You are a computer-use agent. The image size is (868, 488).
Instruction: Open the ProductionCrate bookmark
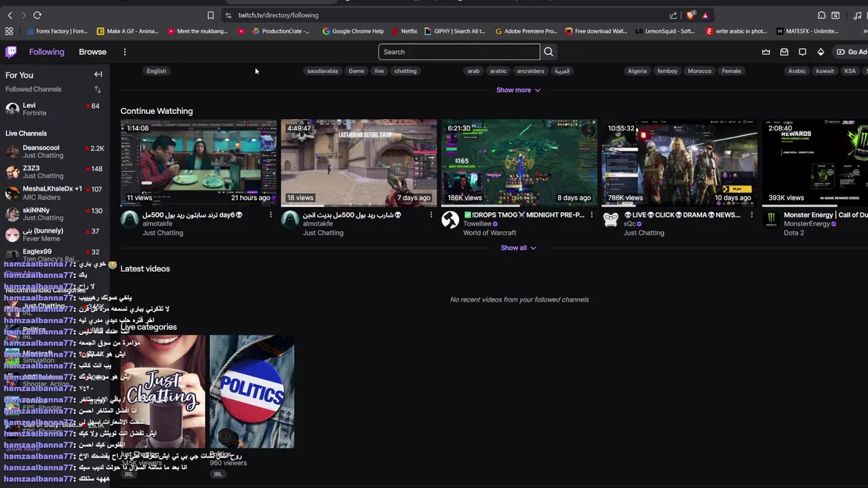tap(281, 31)
